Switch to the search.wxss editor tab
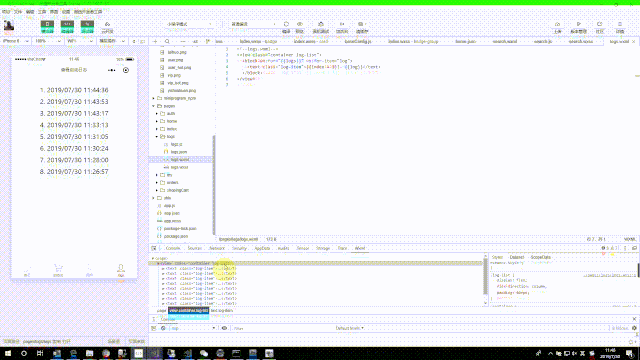The height and width of the screenshot is (360, 640). [x=581, y=41]
